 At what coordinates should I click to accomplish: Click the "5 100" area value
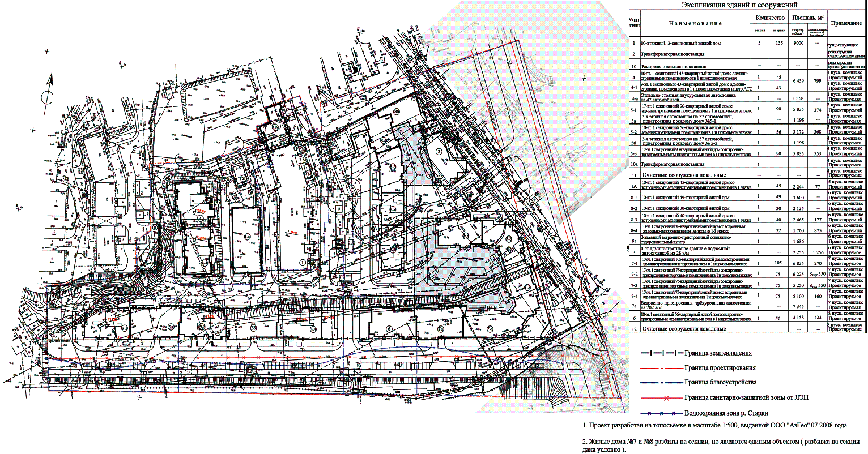(x=798, y=296)
